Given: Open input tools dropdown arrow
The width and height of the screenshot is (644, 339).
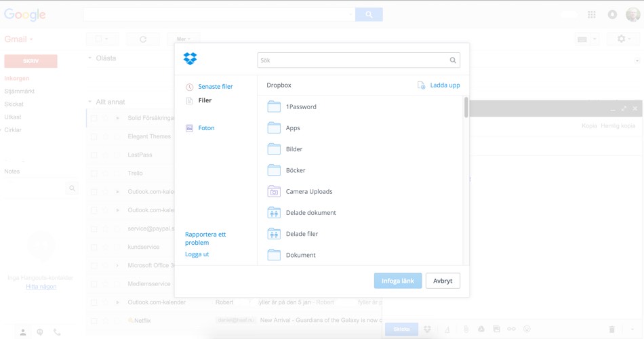Looking at the screenshot, I should pyautogui.click(x=595, y=39).
